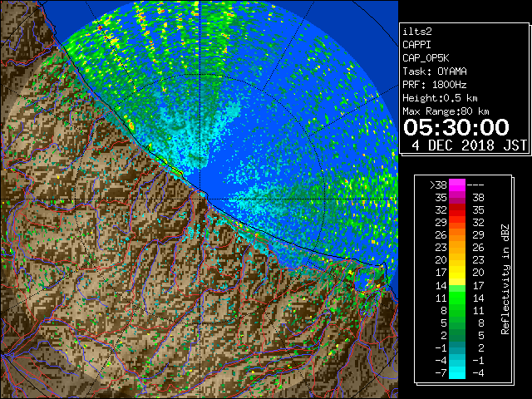532x399 pixels.
Task: Pick the bright green 11 to 14 dBZ swatch
Action: (x=457, y=298)
